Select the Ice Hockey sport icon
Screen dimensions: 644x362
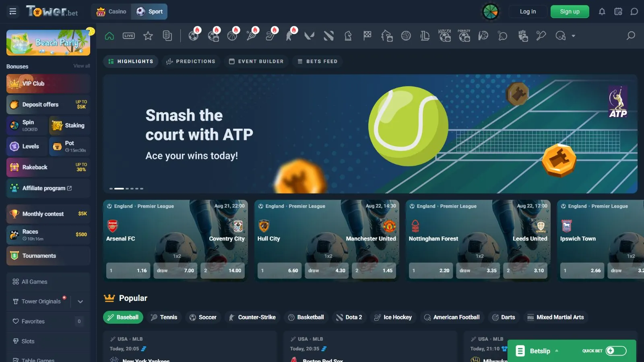point(271,36)
